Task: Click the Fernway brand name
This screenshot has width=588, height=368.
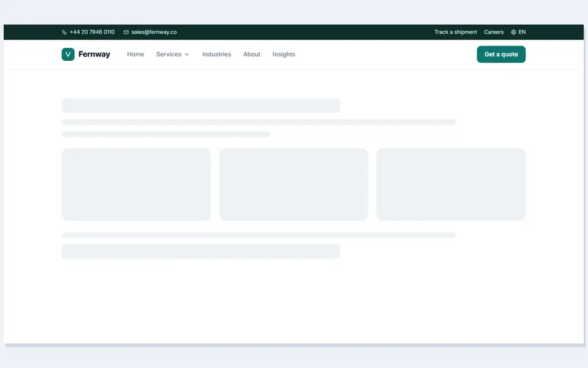Action: (94, 54)
